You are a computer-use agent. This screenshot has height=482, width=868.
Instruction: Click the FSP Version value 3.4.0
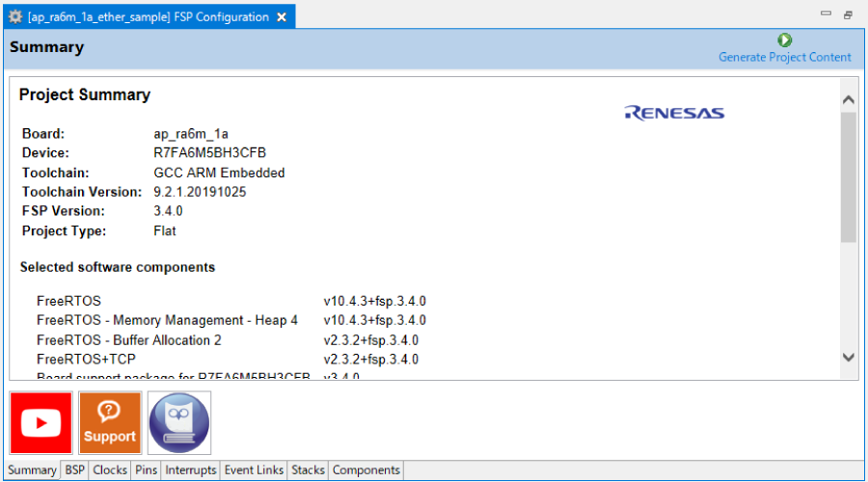click(168, 211)
